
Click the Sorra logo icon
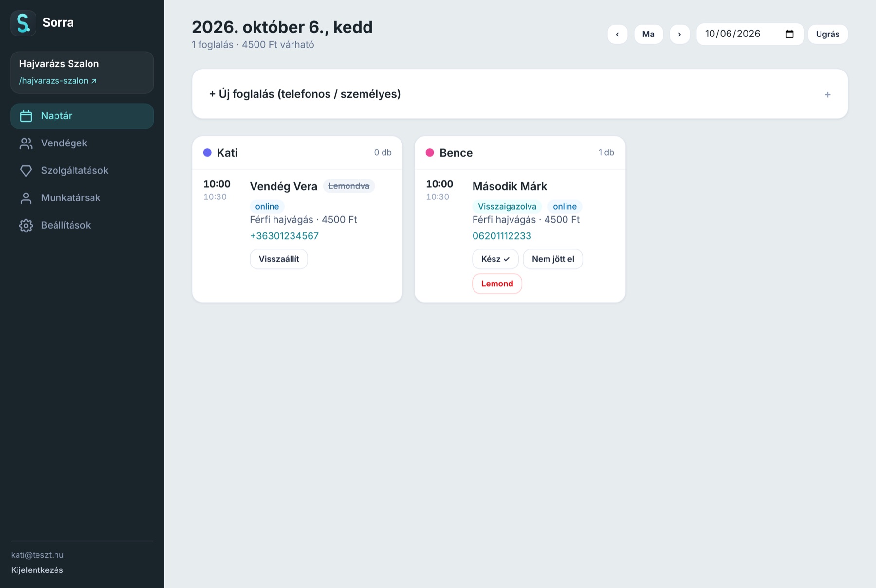click(x=23, y=23)
